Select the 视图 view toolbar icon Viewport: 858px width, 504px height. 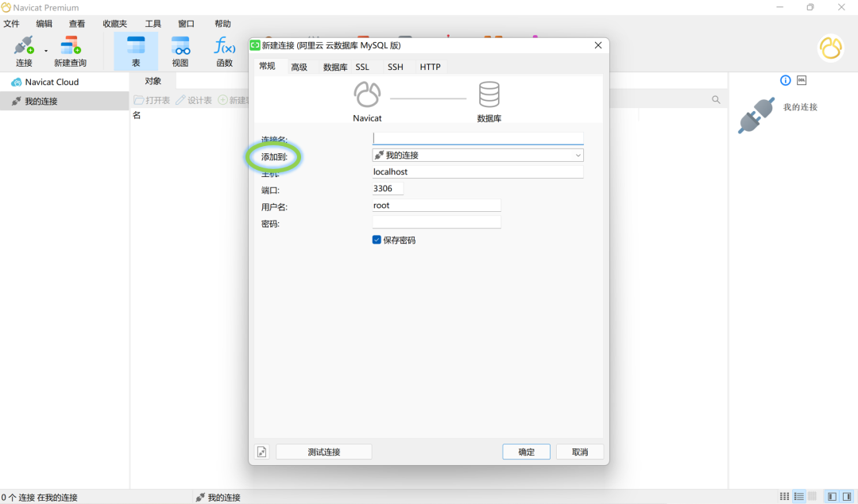(180, 52)
